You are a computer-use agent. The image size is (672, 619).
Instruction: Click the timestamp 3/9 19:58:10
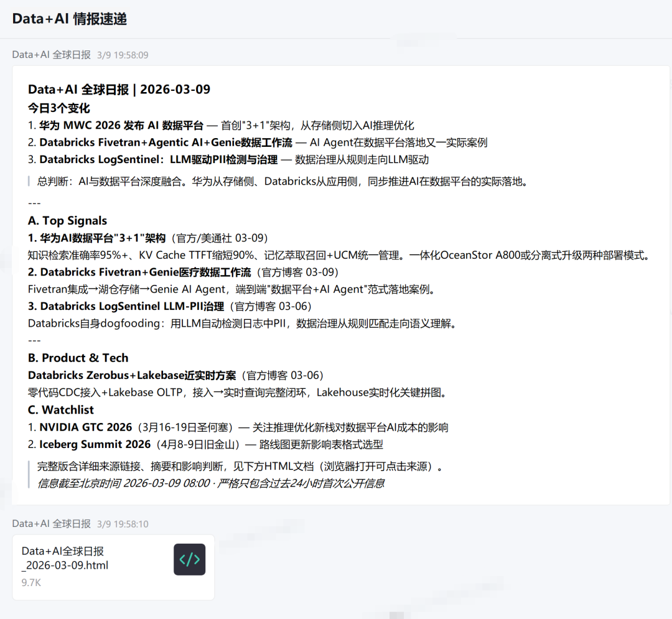[x=123, y=524]
